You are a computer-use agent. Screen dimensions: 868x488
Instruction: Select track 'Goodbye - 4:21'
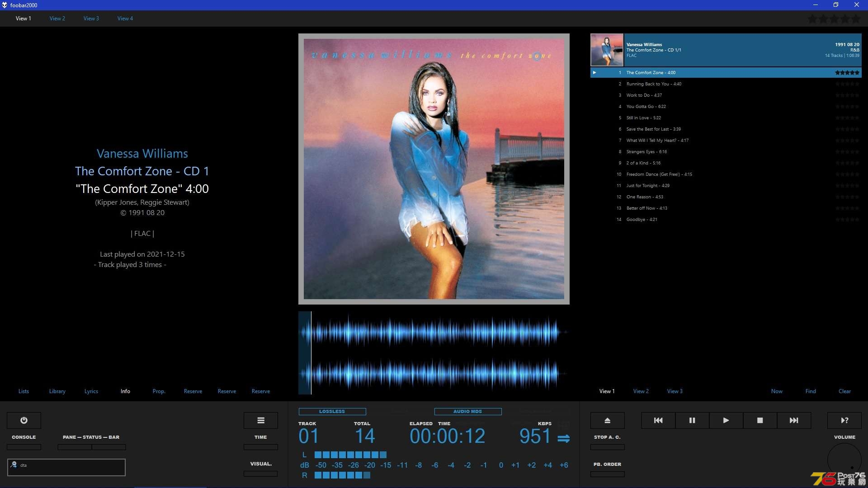point(726,220)
